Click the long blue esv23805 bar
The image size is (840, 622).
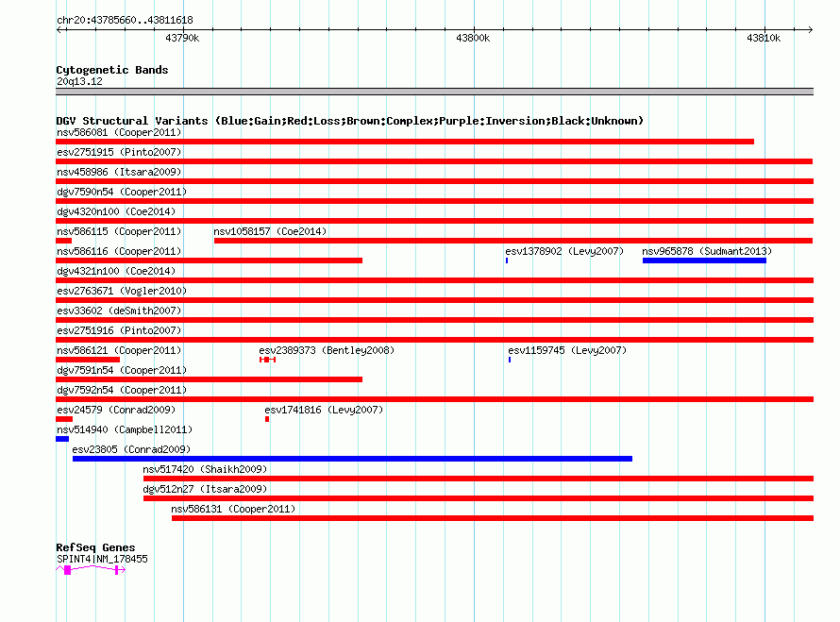(352, 459)
